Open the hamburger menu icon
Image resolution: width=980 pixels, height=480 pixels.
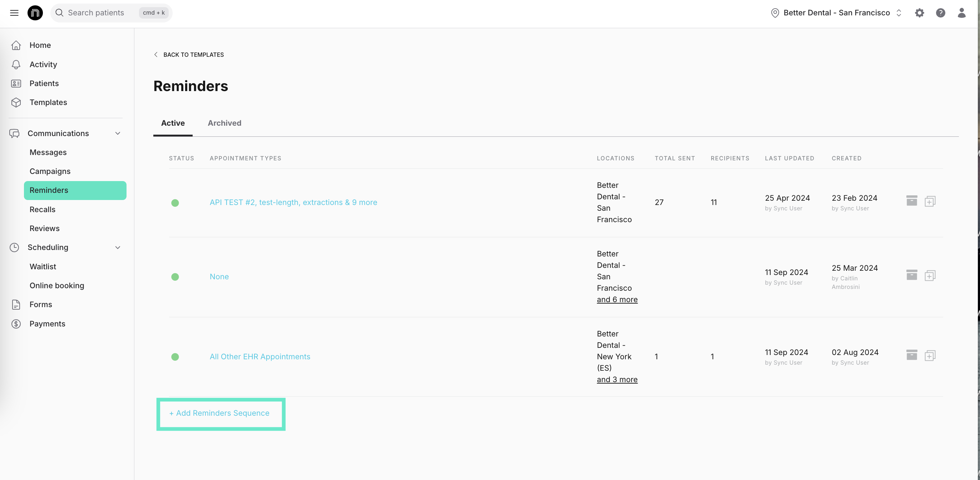[14, 13]
